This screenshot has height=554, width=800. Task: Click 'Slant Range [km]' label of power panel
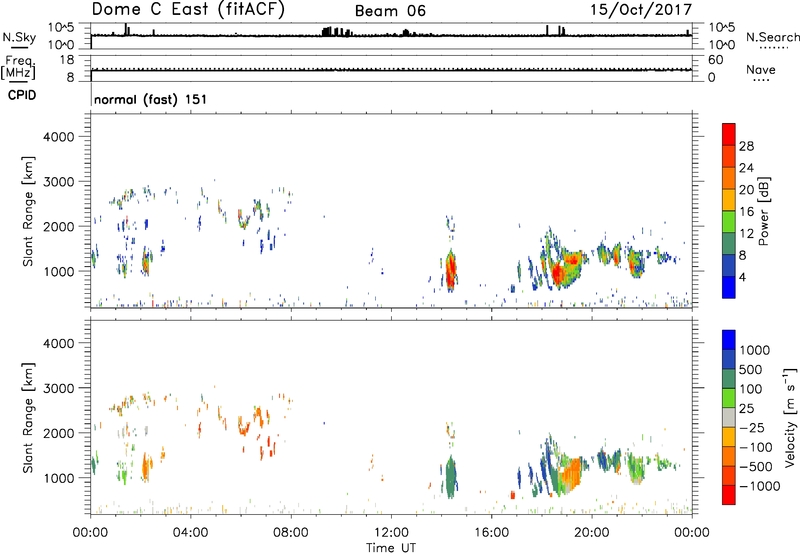coord(28,211)
